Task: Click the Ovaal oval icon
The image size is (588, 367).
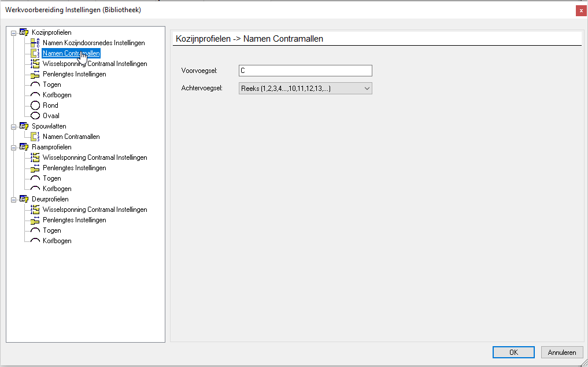Action: 35,115
